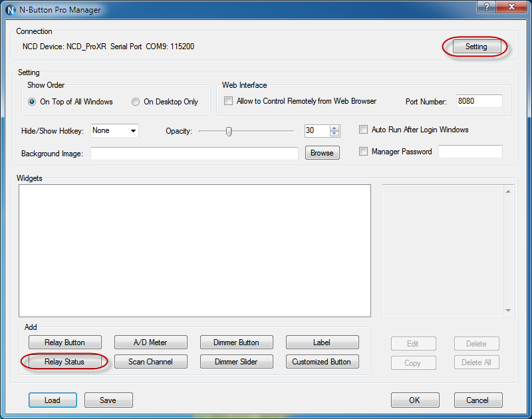Open connection Setting button
The width and height of the screenshot is (532, 419).
476,47
